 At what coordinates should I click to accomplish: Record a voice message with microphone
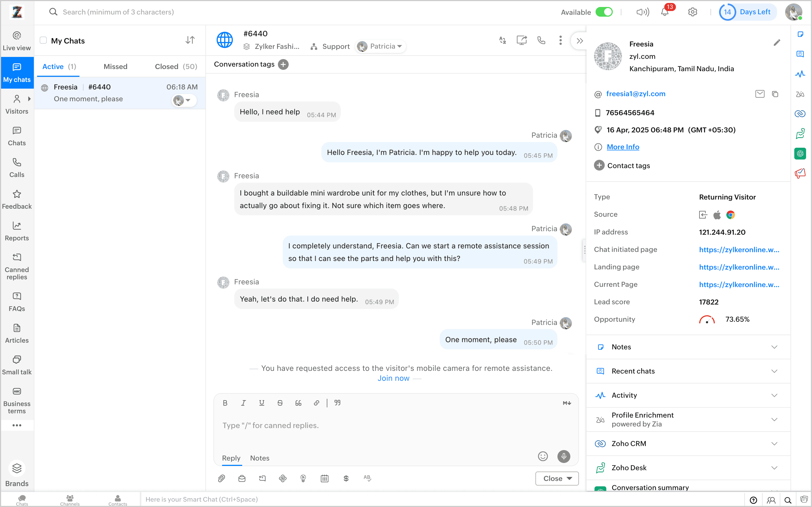point(564,456)
